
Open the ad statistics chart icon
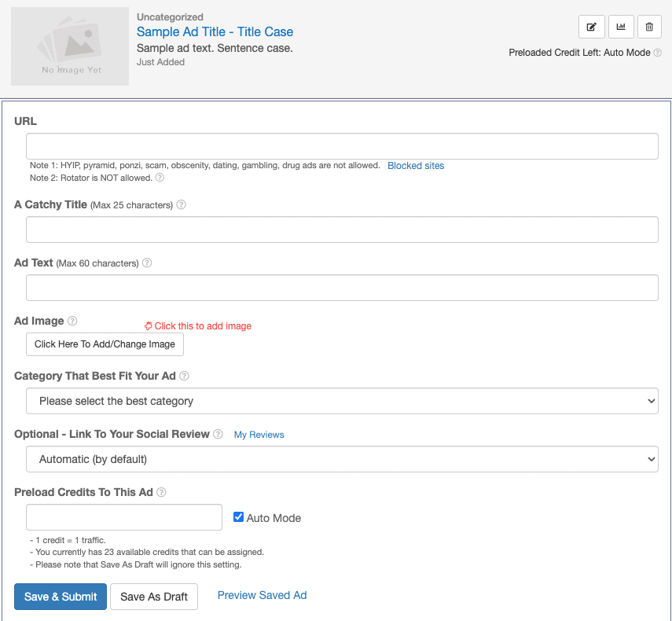[x=621, y=27]
